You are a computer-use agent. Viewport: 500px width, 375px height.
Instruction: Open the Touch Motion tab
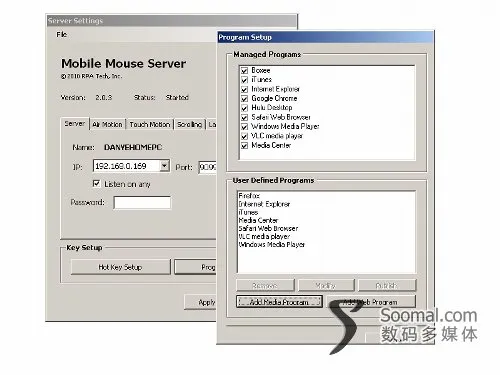pyautogui.click(x=150, y=124)
